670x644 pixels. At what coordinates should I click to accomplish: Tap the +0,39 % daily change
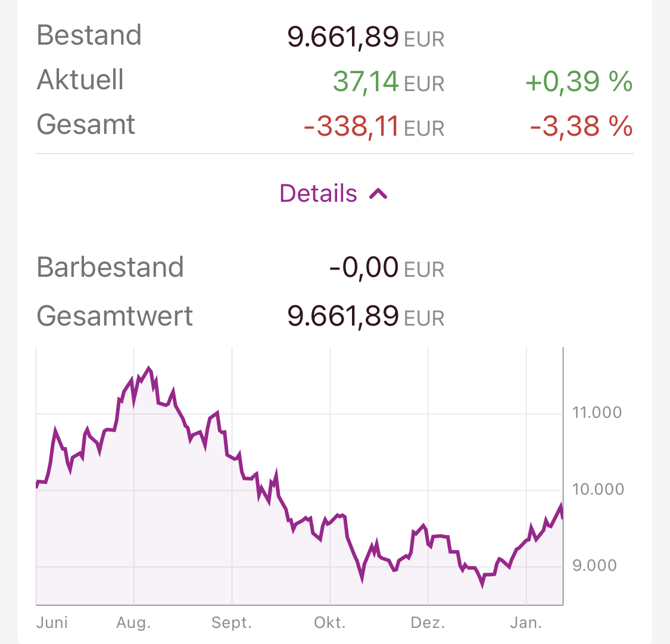pos(579,82)
